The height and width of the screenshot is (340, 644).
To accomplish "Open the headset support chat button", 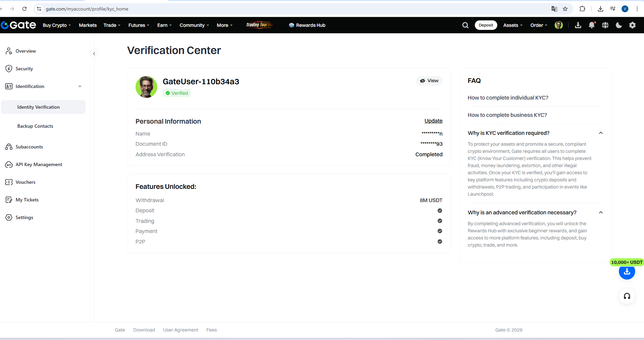I will pos(627,296).
